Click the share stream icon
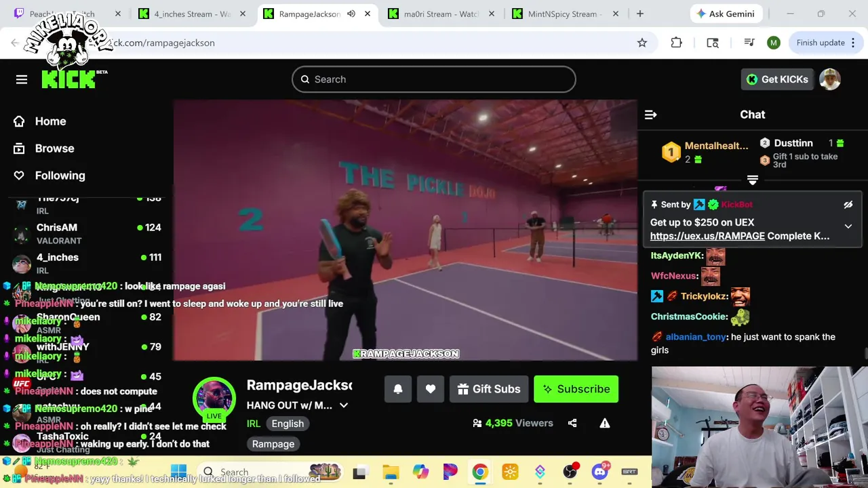 tap(572, 423)
